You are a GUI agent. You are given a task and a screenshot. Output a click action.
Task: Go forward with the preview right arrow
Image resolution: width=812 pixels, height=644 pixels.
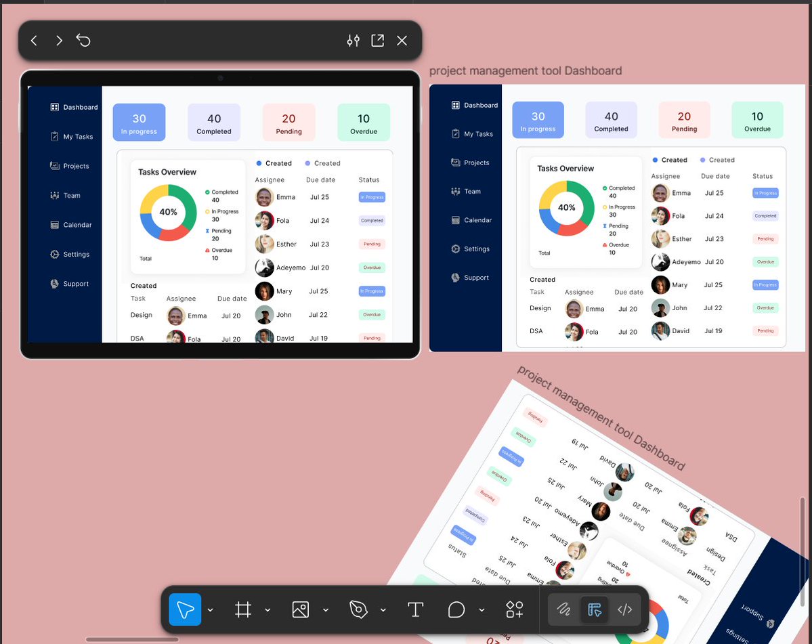point(59,41)
